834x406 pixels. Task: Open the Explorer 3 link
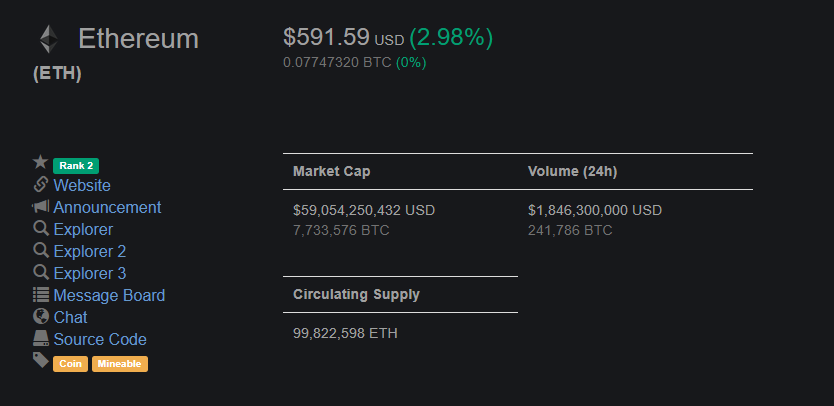[90, 273]
